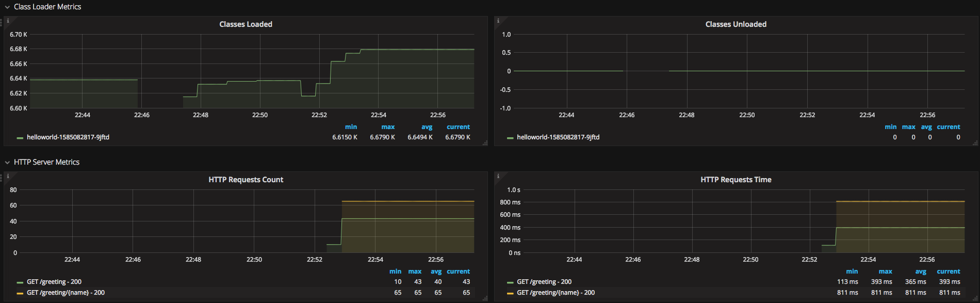Click resize handle of Classes Unloaded panel

[975, 143]
